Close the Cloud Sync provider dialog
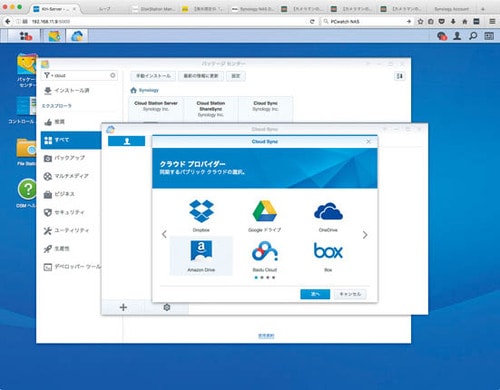Screen dimensions: 500x390 pos(368,142)
